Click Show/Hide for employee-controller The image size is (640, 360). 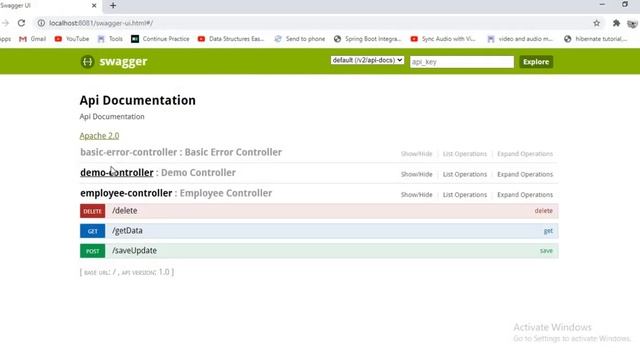click(x=416, y=195)
